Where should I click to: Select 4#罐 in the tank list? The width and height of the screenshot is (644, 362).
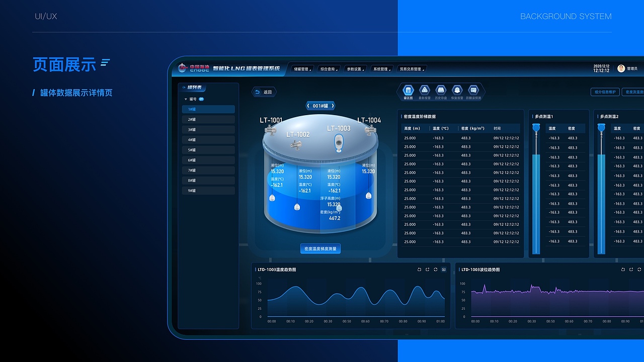(x=208, y=140)
